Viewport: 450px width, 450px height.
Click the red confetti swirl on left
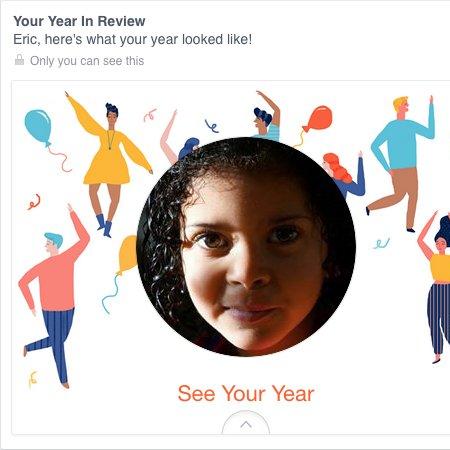point(34,202)
